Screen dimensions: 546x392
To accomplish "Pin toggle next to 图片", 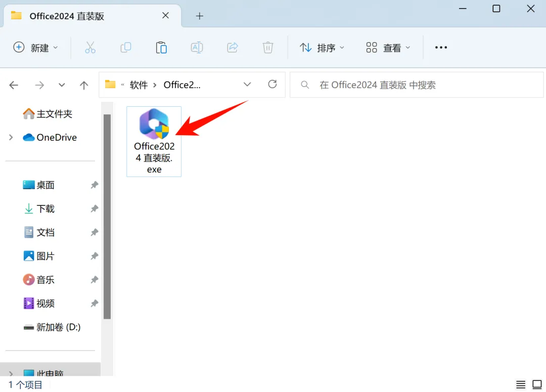I will 95,256.
